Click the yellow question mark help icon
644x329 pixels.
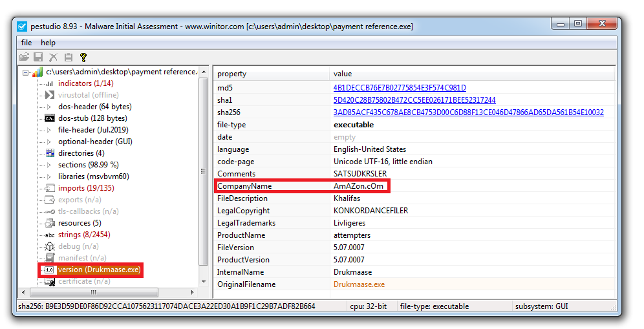pos(83,57)
